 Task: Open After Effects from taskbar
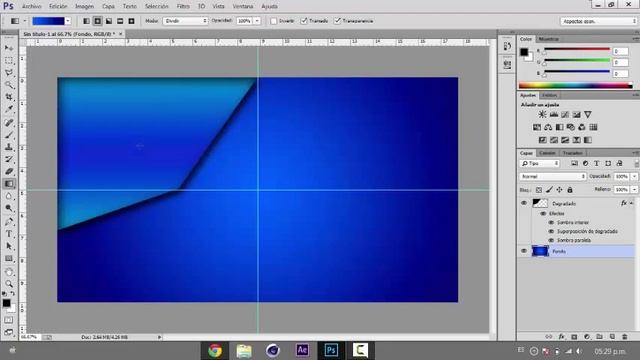[x=302, y=350]
